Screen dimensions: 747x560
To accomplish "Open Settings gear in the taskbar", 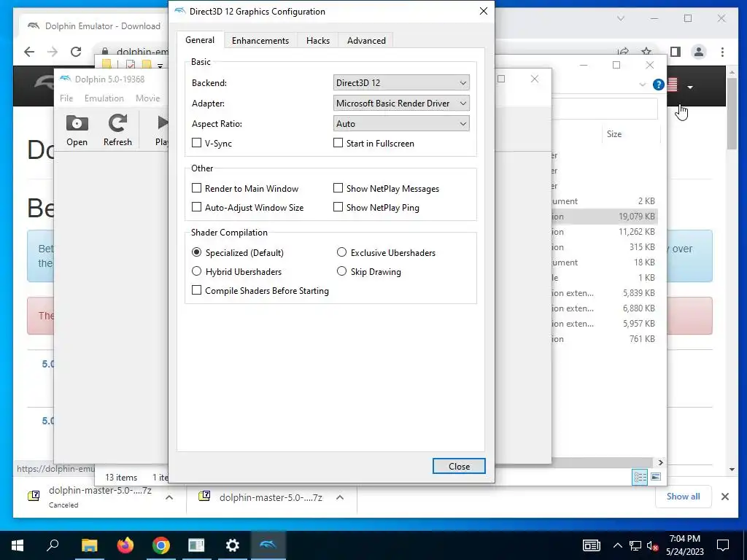I will pos(232,545).
